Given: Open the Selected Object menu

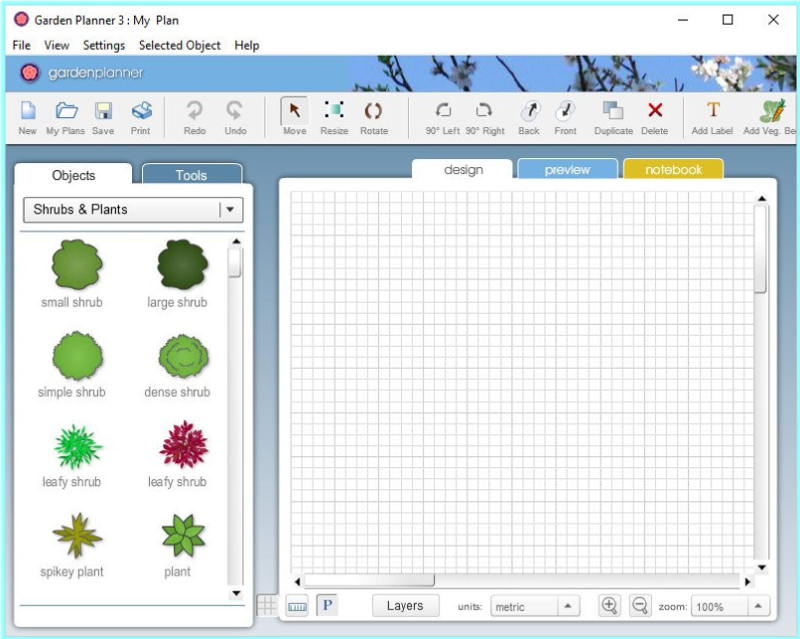Looking at the screenshot, I should [180, 45].
